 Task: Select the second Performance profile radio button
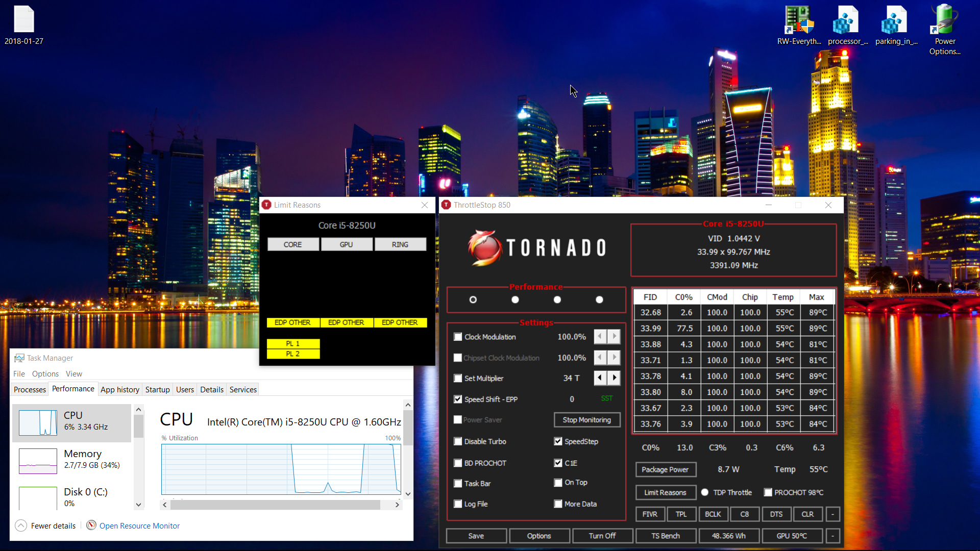pyautogui.click(x=515, y=299)
